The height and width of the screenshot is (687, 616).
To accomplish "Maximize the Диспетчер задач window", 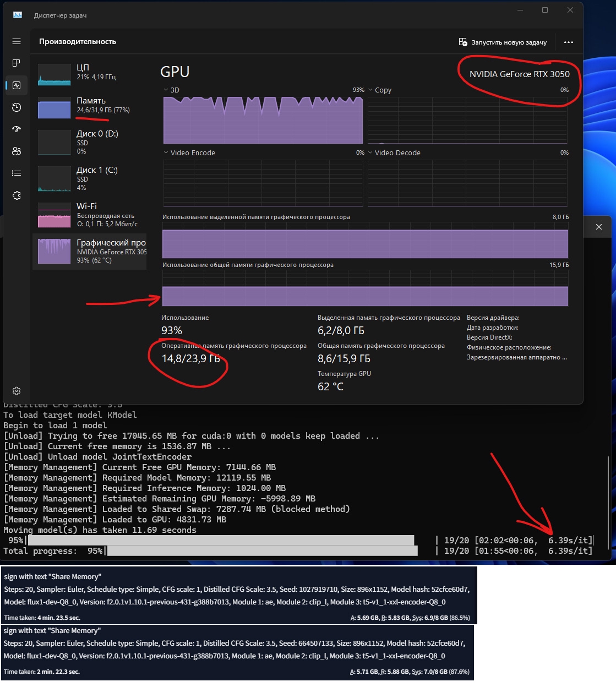I will 545,10.
